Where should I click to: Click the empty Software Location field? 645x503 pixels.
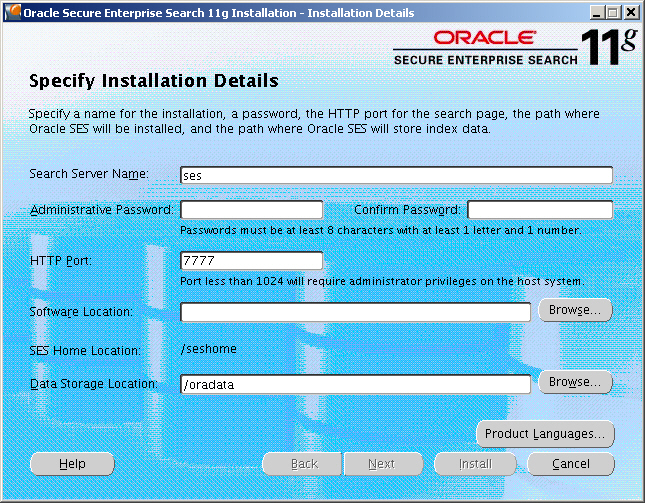click(x=355, y=312)
